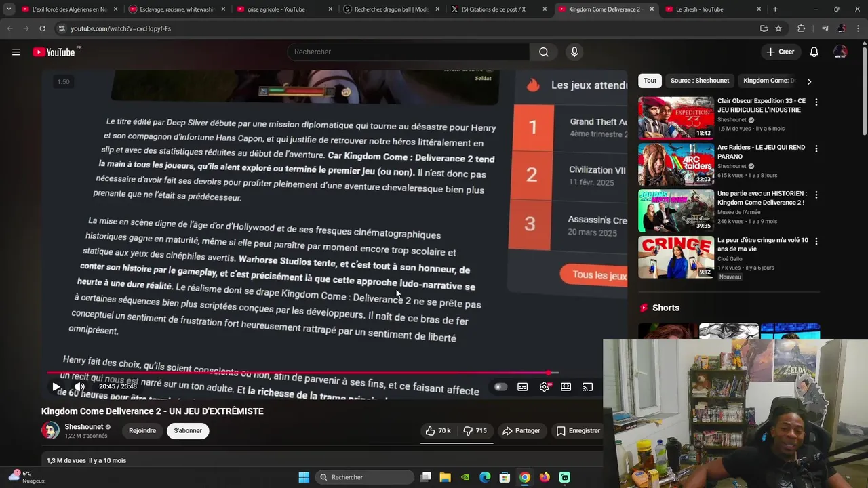
Task: Open options menu for HISTORIEN video
Action: pyautogui.click(x=816, y=195)
